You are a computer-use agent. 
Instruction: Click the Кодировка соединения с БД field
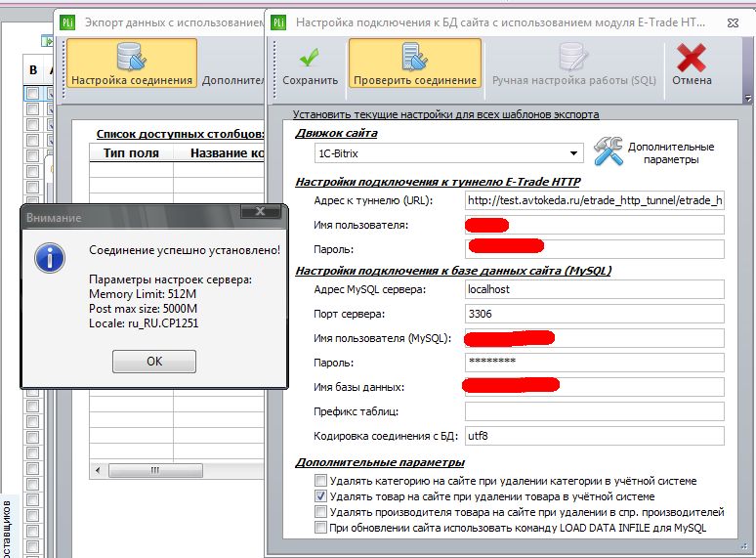pyautogui.click(x=595, y=436)
